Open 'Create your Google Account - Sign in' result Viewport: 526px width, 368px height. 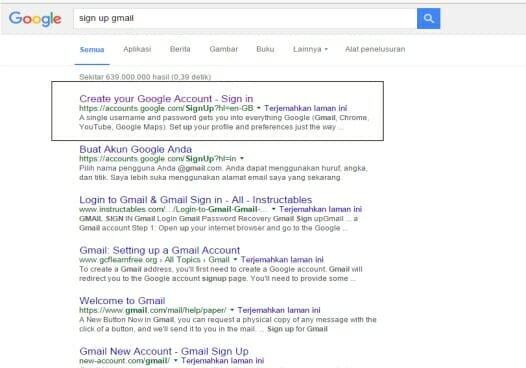point(166,99)
